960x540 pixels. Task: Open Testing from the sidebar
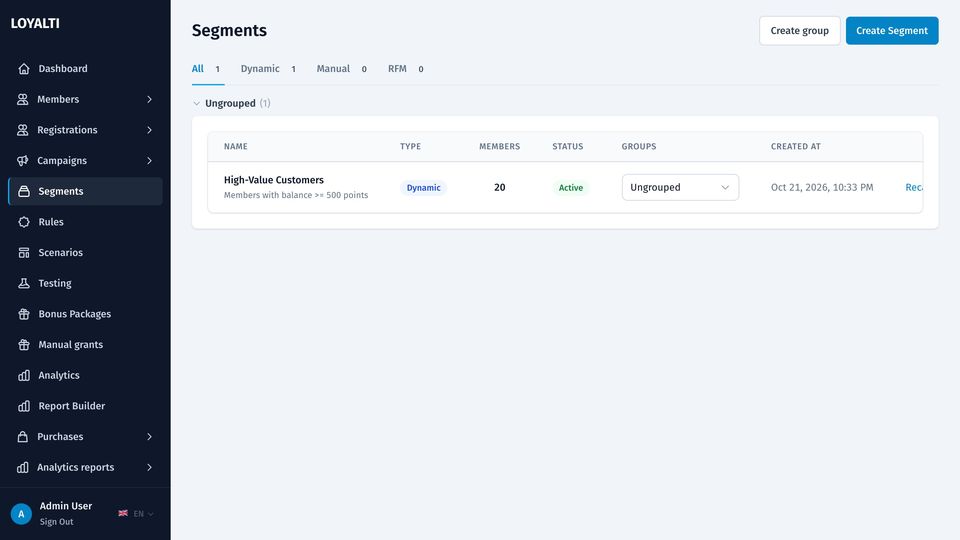tap(86, 283)
